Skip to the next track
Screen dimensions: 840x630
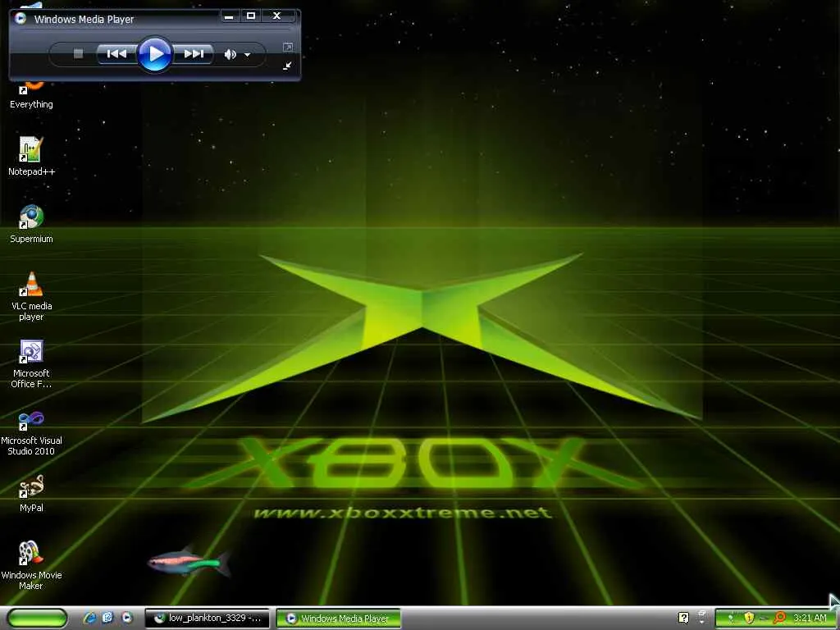point(194,53)
